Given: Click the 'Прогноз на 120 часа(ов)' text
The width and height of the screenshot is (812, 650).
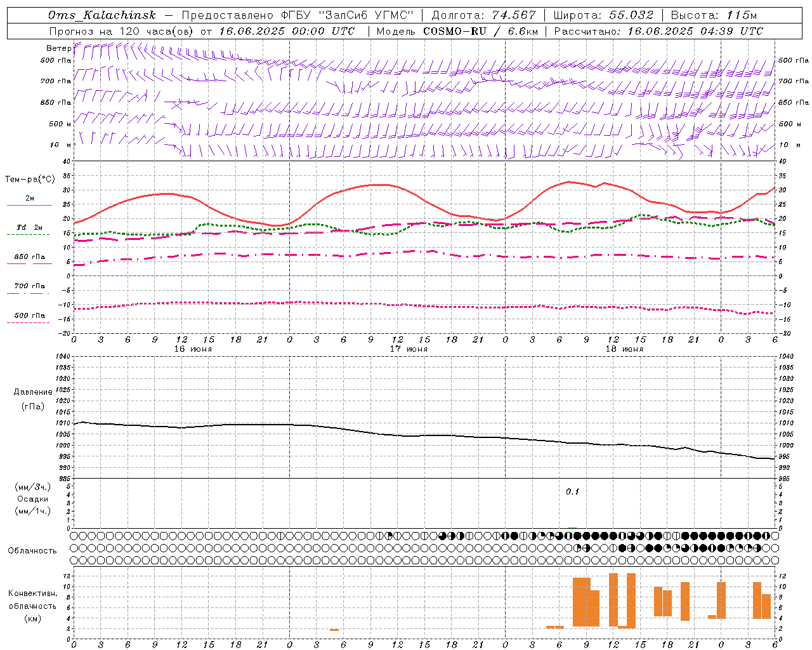Looking at the screenshot, I should (x=122, y=31).
